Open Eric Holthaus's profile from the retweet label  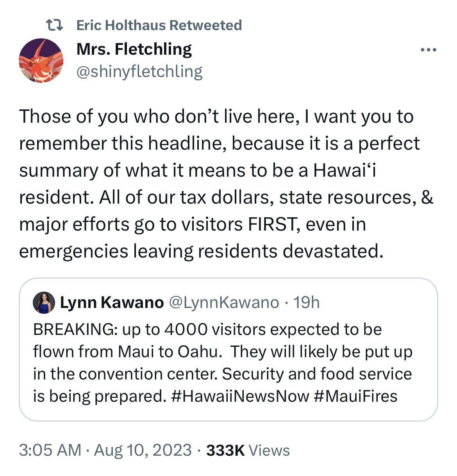[121, 25]
